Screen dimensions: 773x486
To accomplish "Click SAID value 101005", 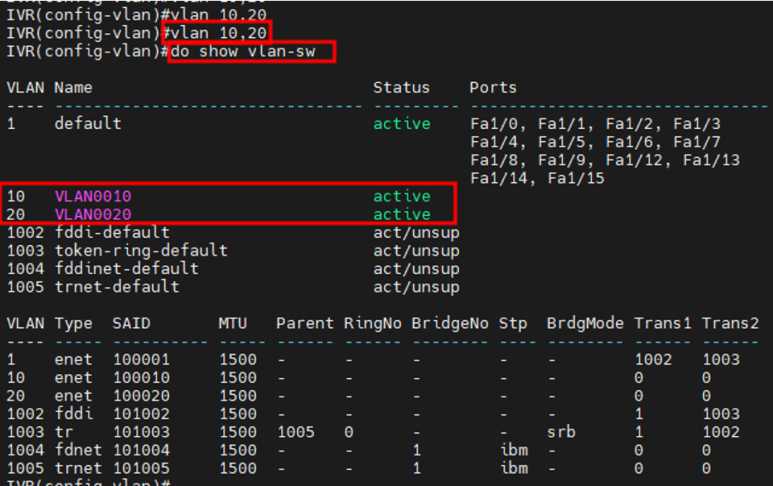I will point(141,468).
